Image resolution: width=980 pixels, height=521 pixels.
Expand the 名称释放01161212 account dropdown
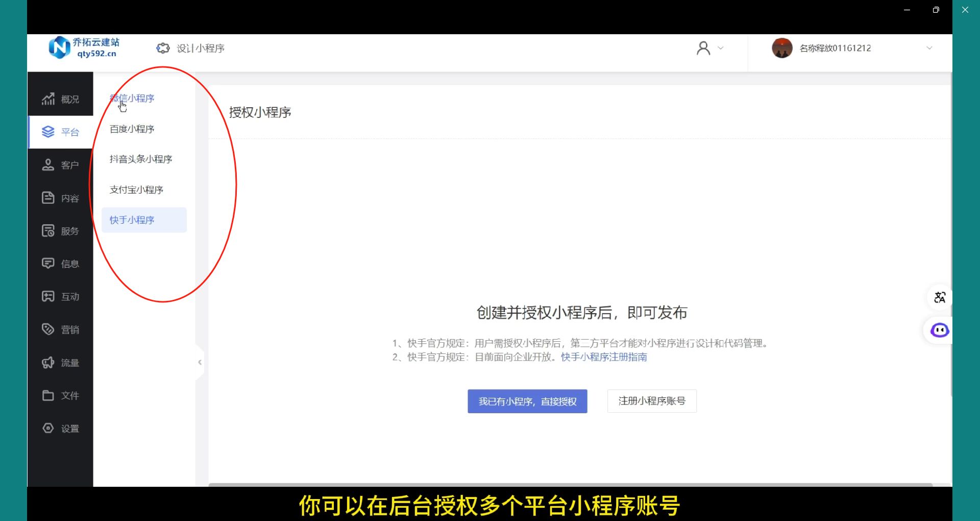929,48
